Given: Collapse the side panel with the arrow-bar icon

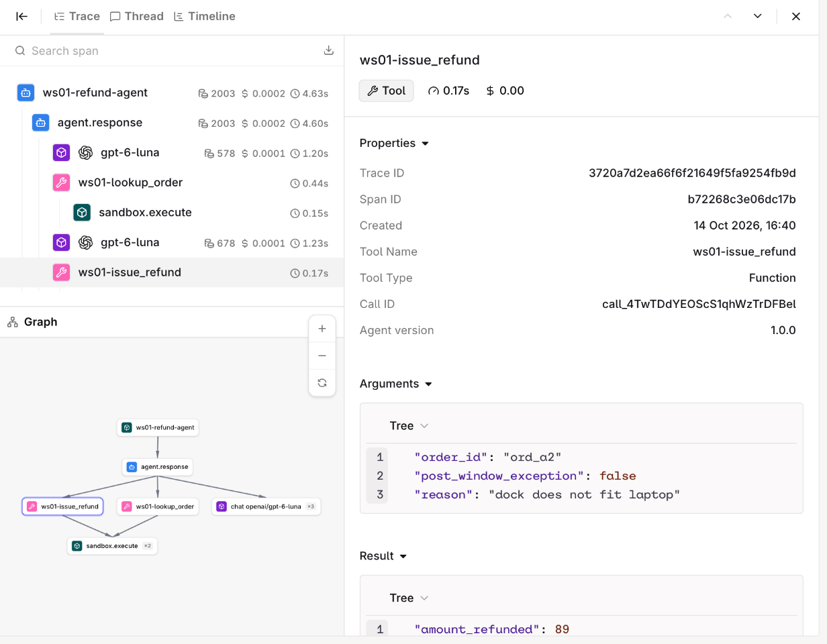Looking at the screenshot, I should point(22,16).
